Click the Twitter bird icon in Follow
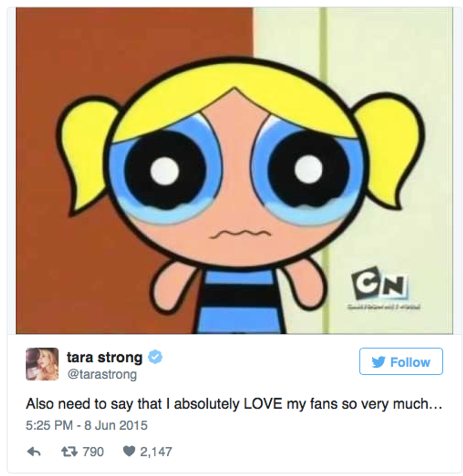463x476 pixels. click(378, 362)
